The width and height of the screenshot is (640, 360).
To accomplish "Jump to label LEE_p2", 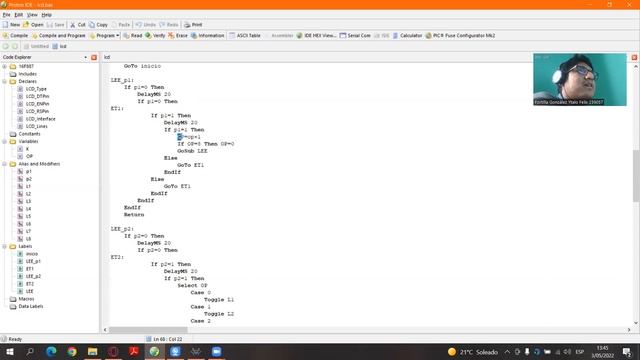I will (33, 276).
